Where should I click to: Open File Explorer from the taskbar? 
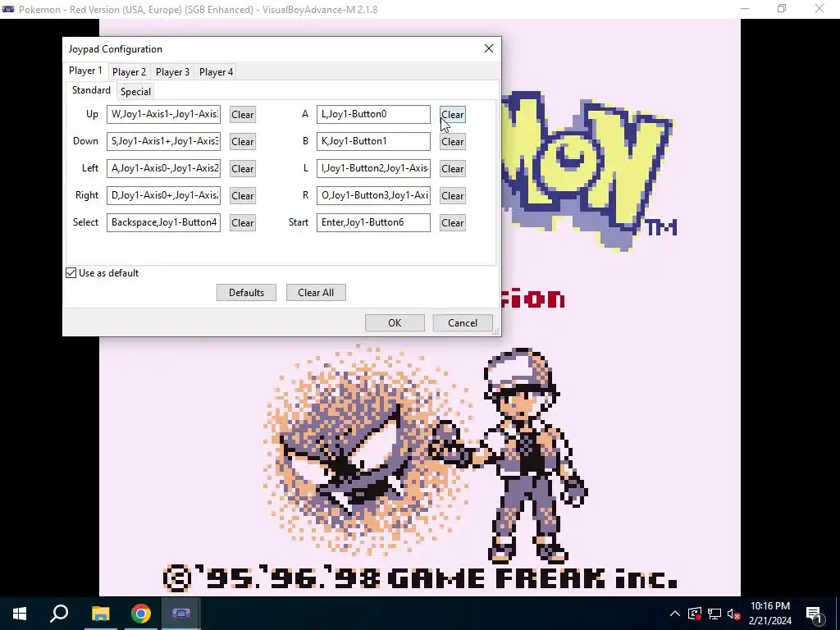coord(100,614)
